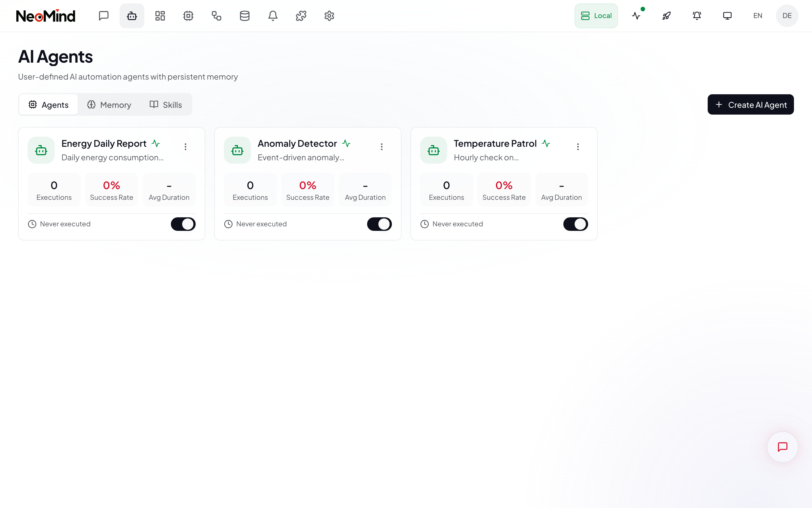Switch to the Memory tab
This screenshot has width=812, height=508.
click(x=109, y=105)
